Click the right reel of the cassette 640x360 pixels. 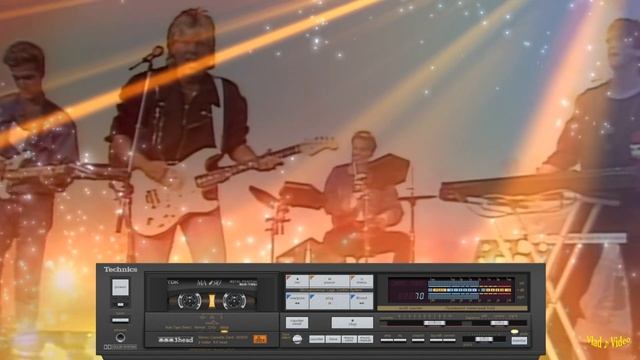pyautogui.click(x=235, y=301)
